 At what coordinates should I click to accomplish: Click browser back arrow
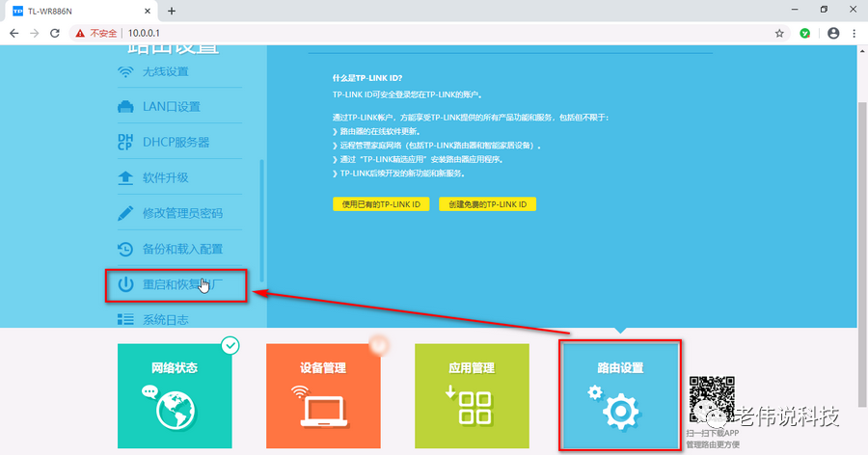[x=14, y=33]
